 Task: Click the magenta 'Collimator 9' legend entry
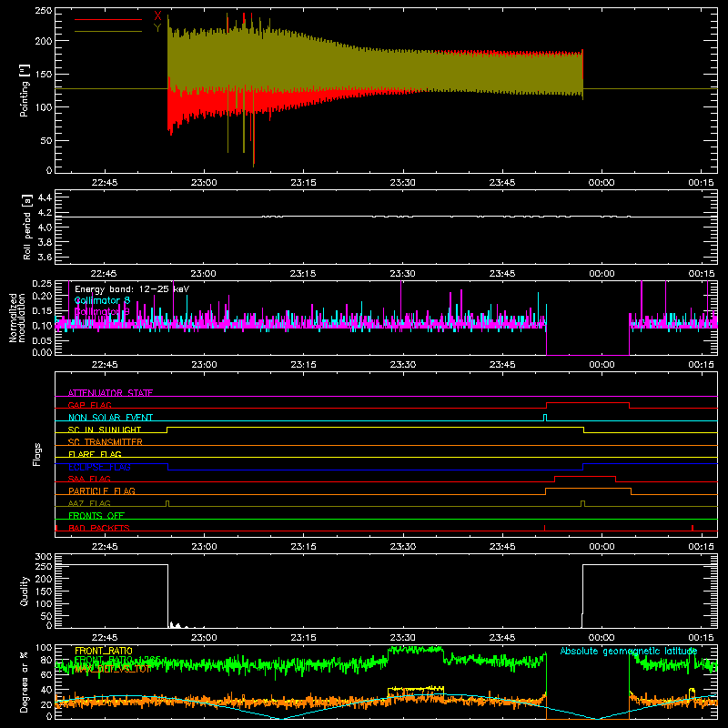(x=102, y=311)
